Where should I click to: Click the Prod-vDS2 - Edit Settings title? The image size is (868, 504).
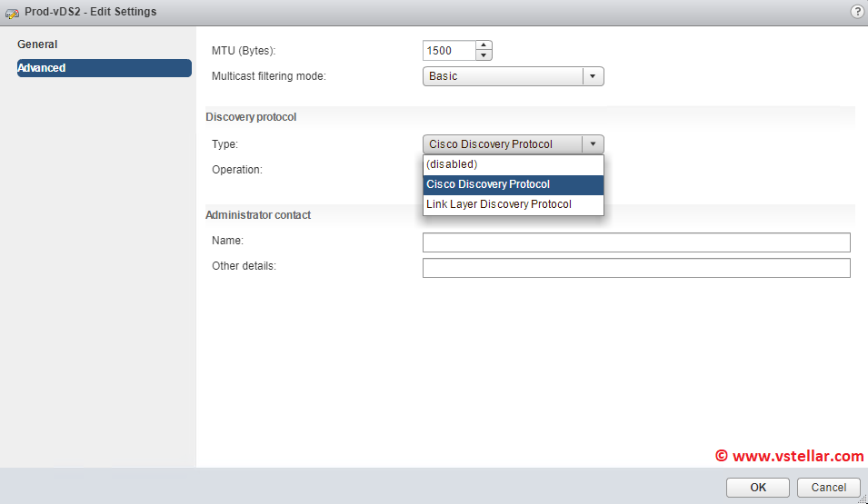90,12
